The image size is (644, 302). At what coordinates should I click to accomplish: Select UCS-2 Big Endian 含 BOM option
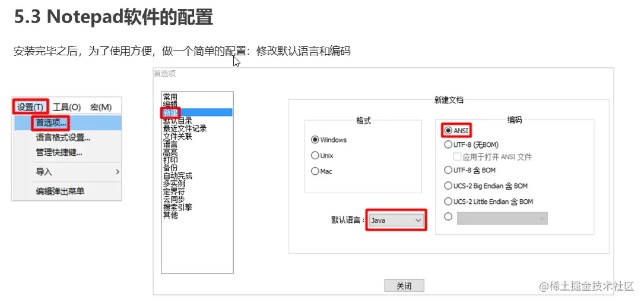[448, 185]
